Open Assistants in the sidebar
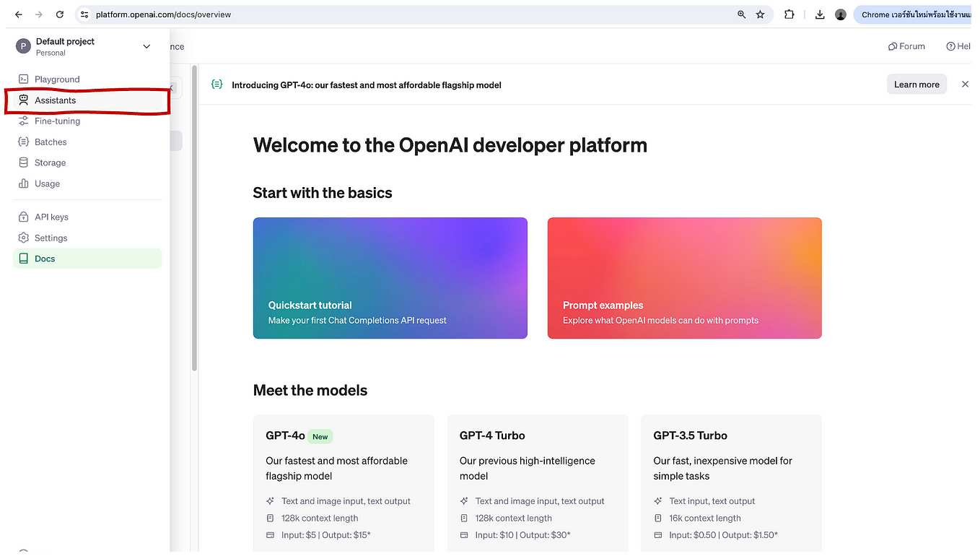 [x=87, y=100]
